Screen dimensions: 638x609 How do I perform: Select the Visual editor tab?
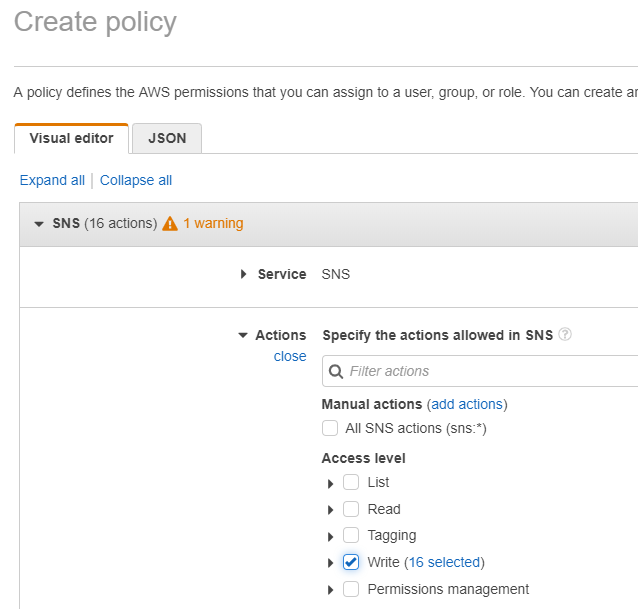72,138
